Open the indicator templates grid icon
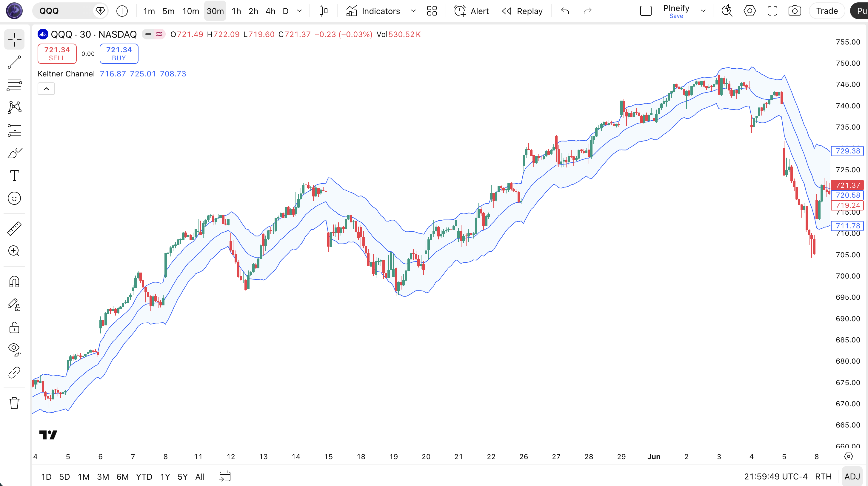 pos(432,11)
